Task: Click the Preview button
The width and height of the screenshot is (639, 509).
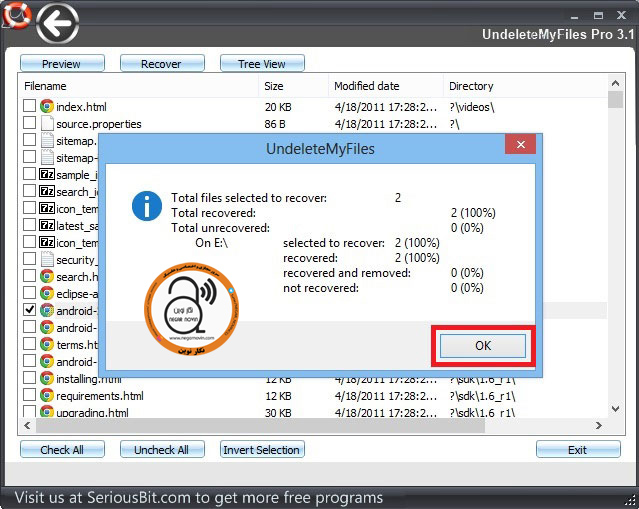Action: tap(62, 64)
